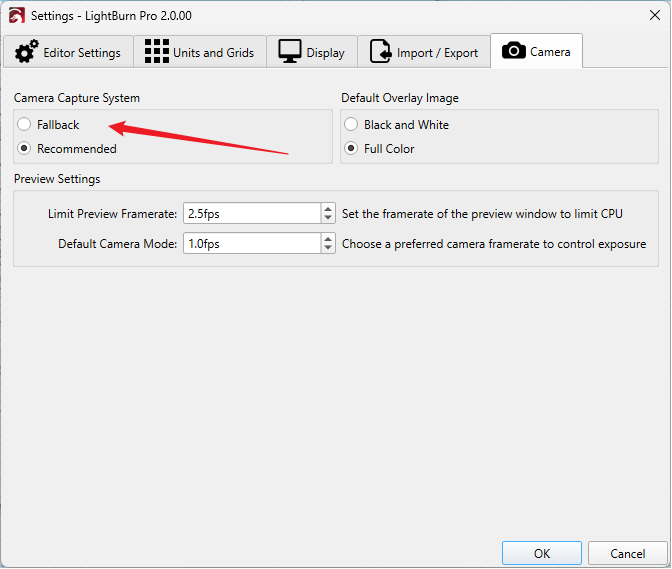Set overlay image to Black and White

coord(351,125)
